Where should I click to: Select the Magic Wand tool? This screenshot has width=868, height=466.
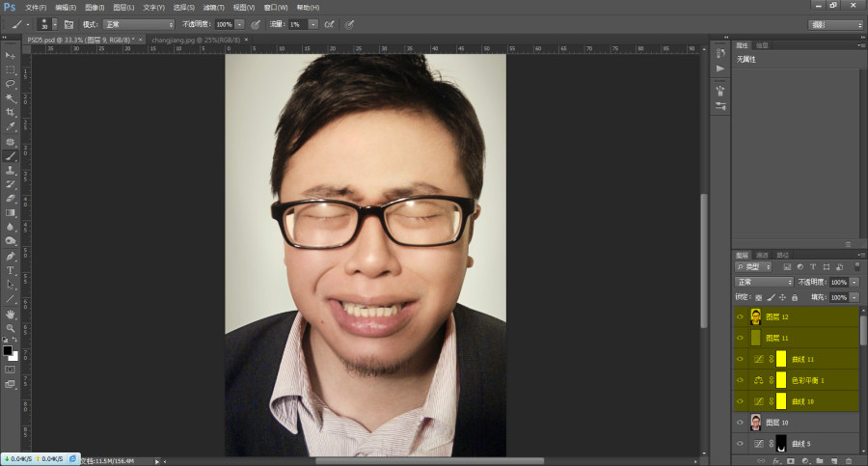click(x=10, y=98)
